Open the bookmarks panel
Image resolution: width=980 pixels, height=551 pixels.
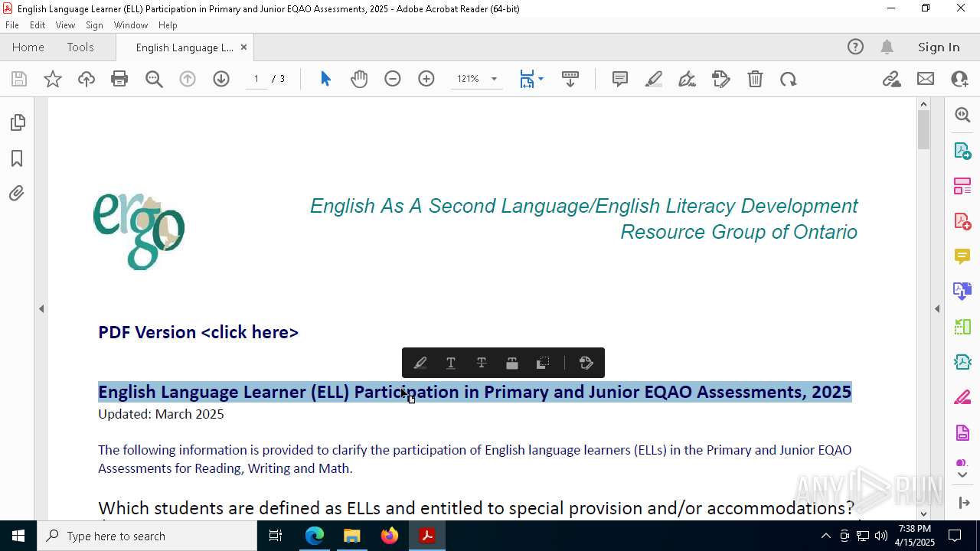click(17, 158)
